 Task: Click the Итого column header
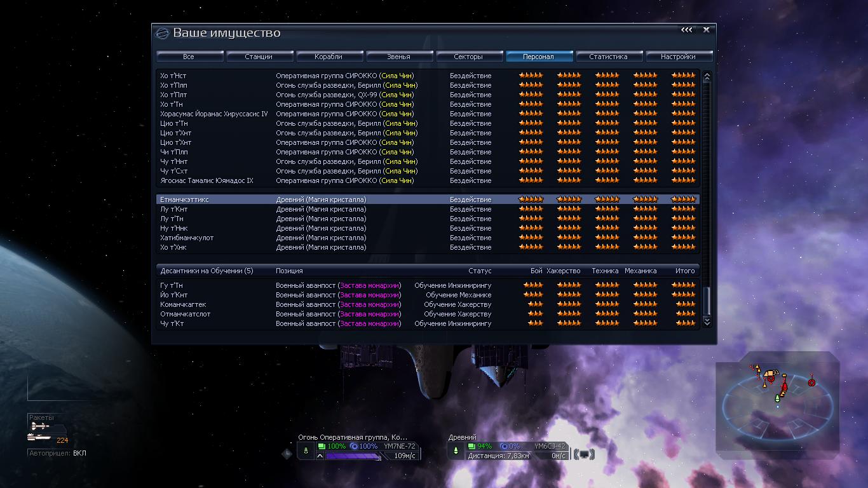pyautogui.click(x=685, y=271)
